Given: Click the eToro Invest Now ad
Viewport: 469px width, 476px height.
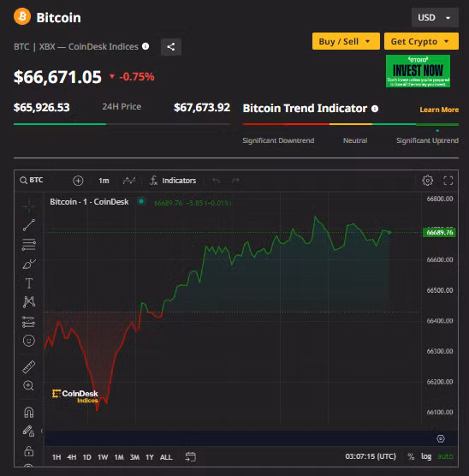Looking at the screenshot, I should tap(418, 71).
